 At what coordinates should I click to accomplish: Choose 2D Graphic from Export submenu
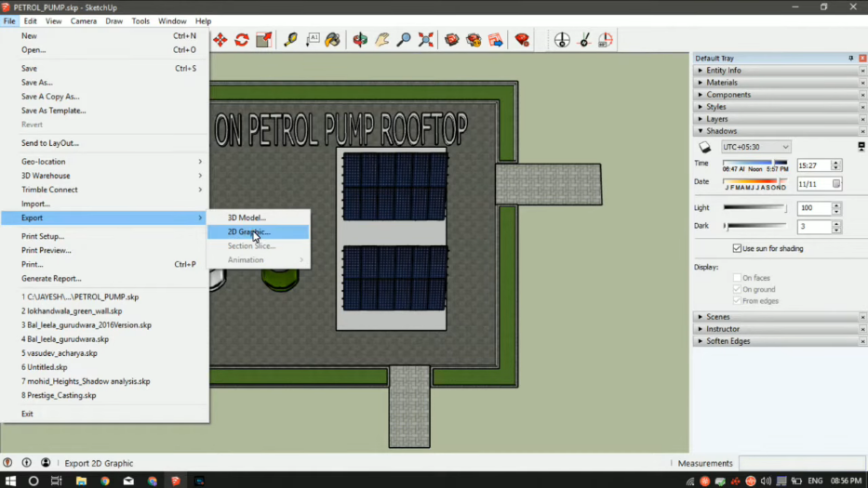tap(248, 231)
